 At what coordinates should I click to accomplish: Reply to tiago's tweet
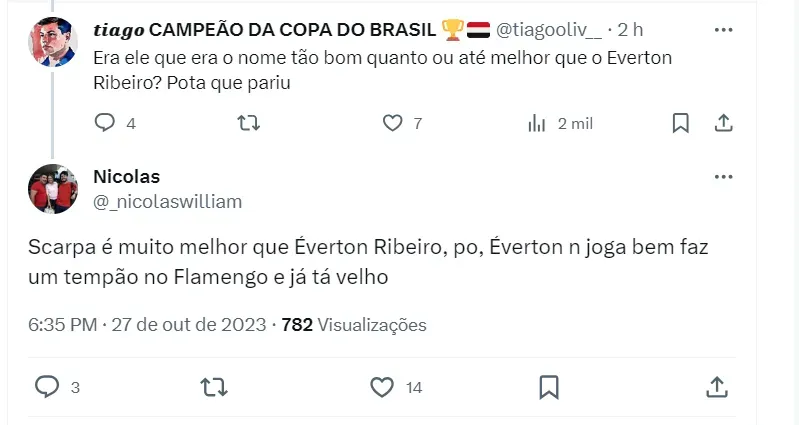coord(105,123)
